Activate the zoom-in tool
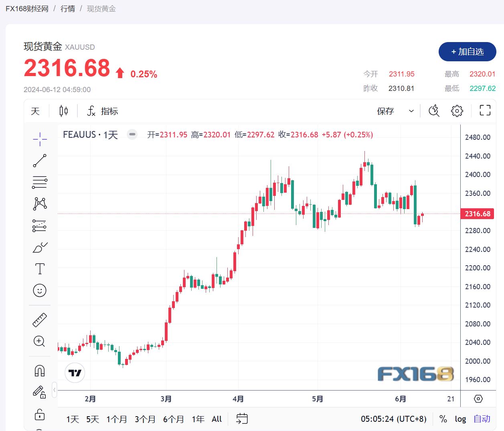 (x=39, y=342)
